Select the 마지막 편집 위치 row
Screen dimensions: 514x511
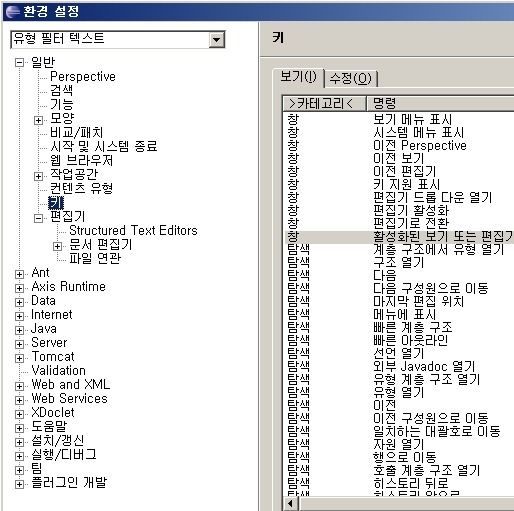click(x=399, y=301)
